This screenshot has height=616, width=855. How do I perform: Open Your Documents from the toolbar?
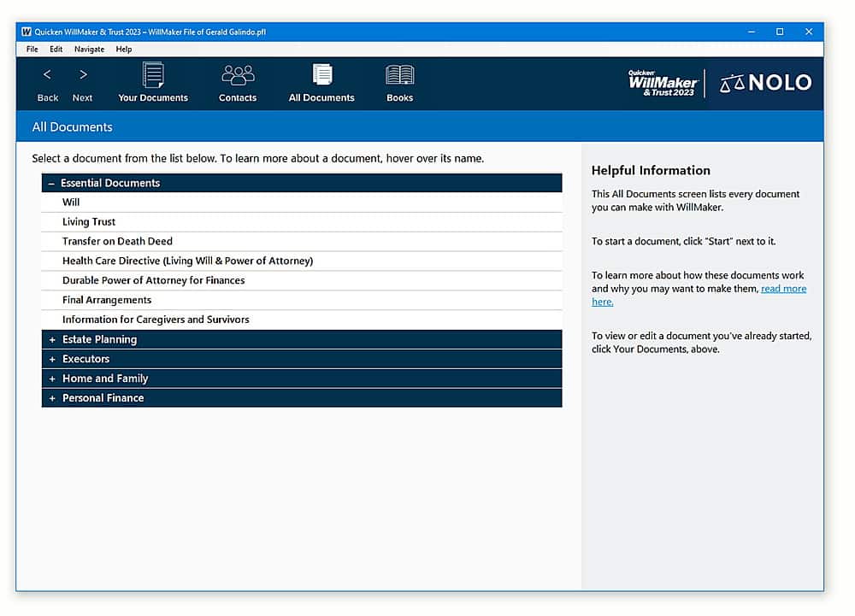click(153, 75)
